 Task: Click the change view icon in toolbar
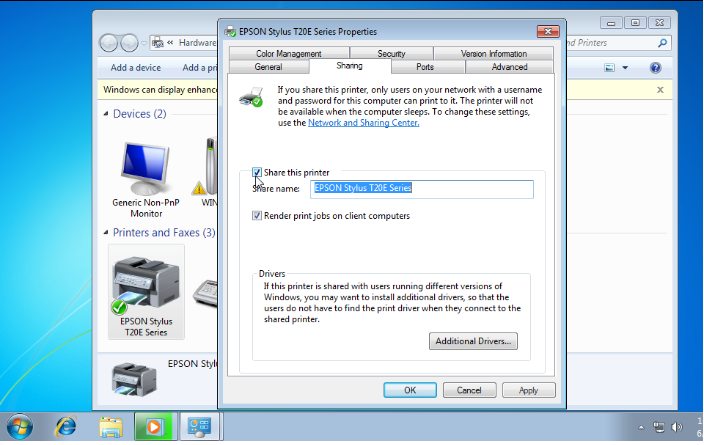(609, 68)
